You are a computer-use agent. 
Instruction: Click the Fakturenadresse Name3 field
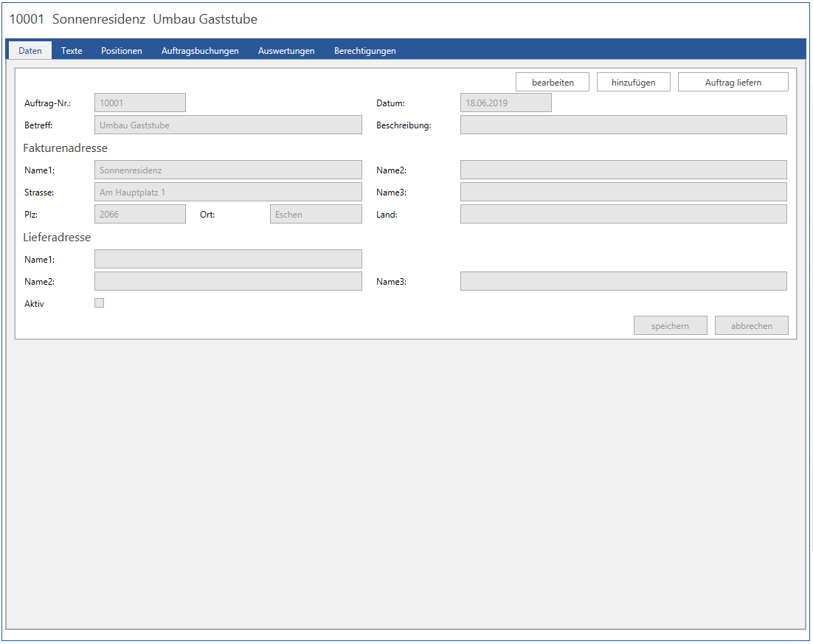tap(623, 193)
